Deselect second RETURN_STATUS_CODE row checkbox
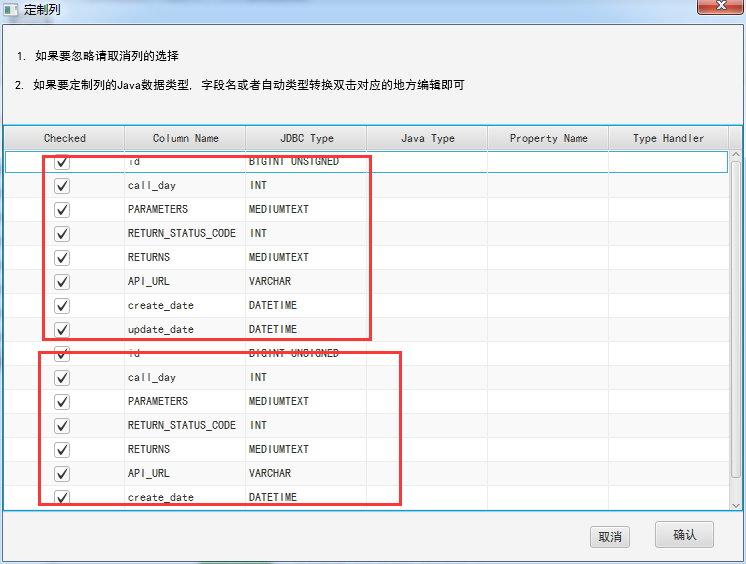This screenshot has width=746, height=564. (62, 425)
